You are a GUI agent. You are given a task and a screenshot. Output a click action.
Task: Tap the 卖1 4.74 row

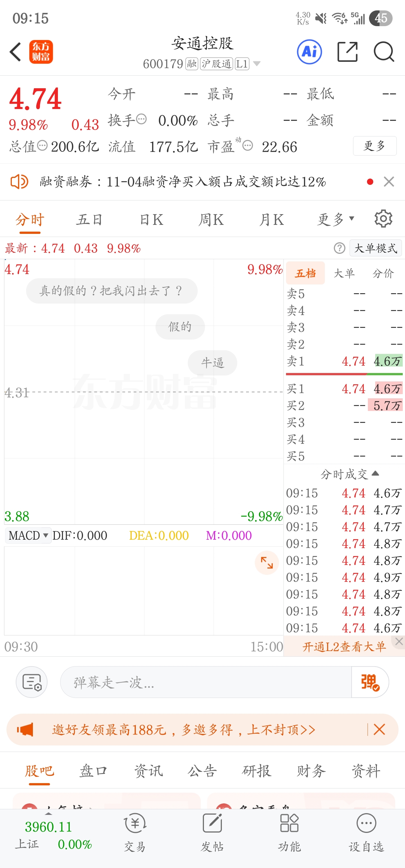pyautogui.click(x=344, y=361)
